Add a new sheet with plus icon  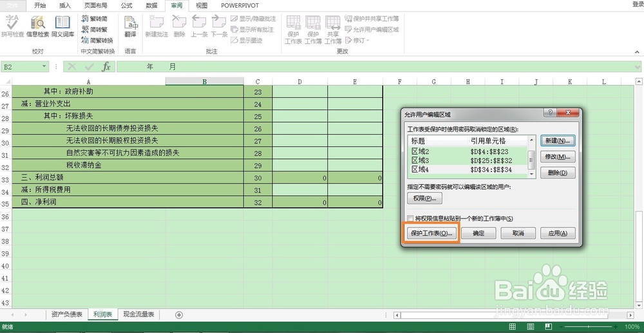pyautogui.click(x=178, y=315)
